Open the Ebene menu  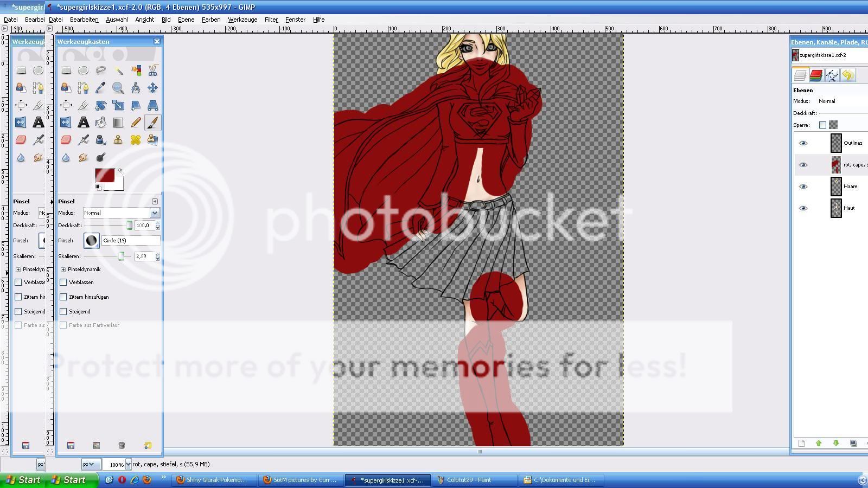(x=186, y=20)
